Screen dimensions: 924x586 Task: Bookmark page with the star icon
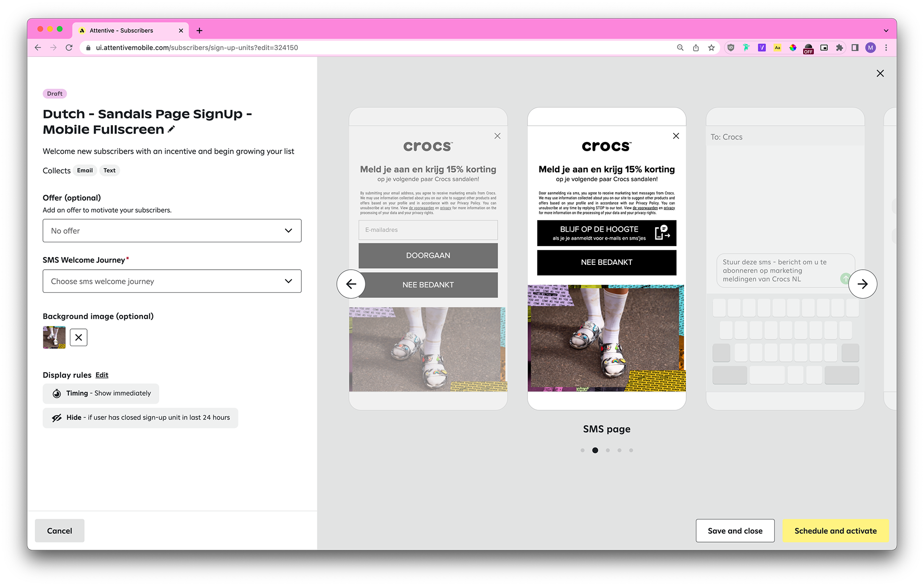pyautogui.click(x=711, y=48)
